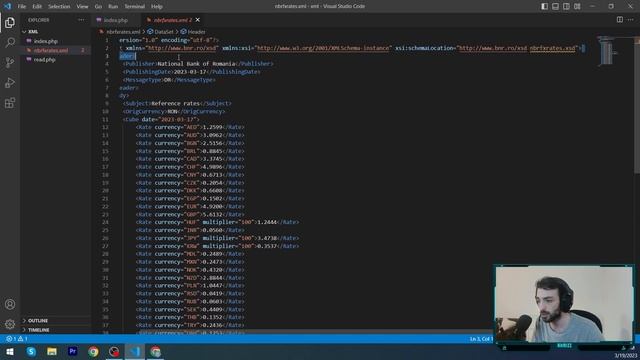Open the Extensions view
The image size is (640, 360).
pos(10,103)
